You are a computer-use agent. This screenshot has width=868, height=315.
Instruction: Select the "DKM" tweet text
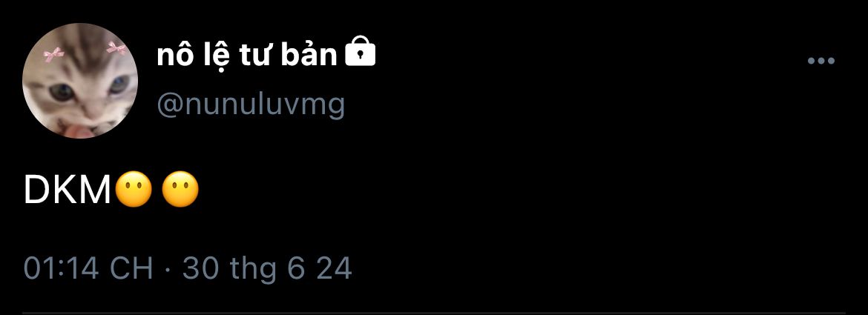click(x=68, y=190)
